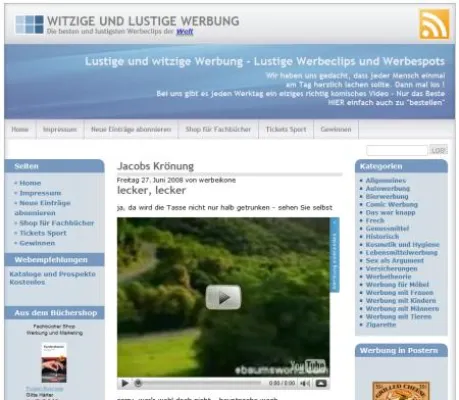
Task: Open the Werbung für Möbel category
Action: [x=397, y=284]
